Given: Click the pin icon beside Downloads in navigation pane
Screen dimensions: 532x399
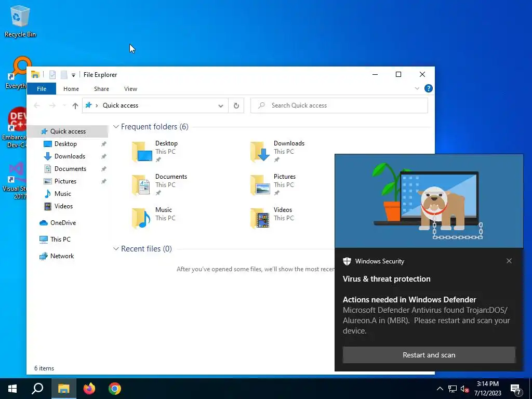Looking at the screenshot, I should (104, 156).
